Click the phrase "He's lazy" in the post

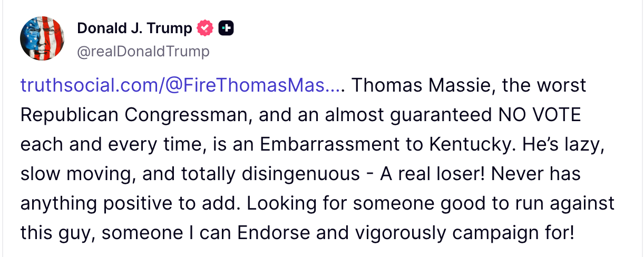point(564,144)
